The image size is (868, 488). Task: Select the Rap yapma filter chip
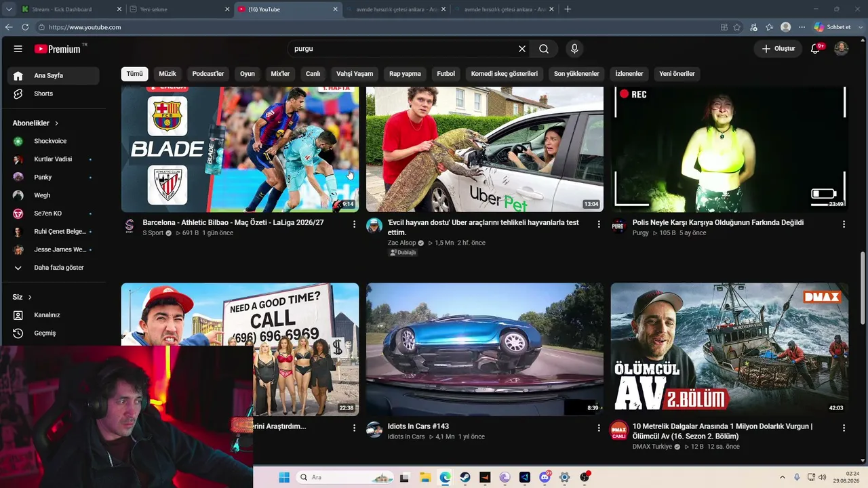tap(405, 73)
